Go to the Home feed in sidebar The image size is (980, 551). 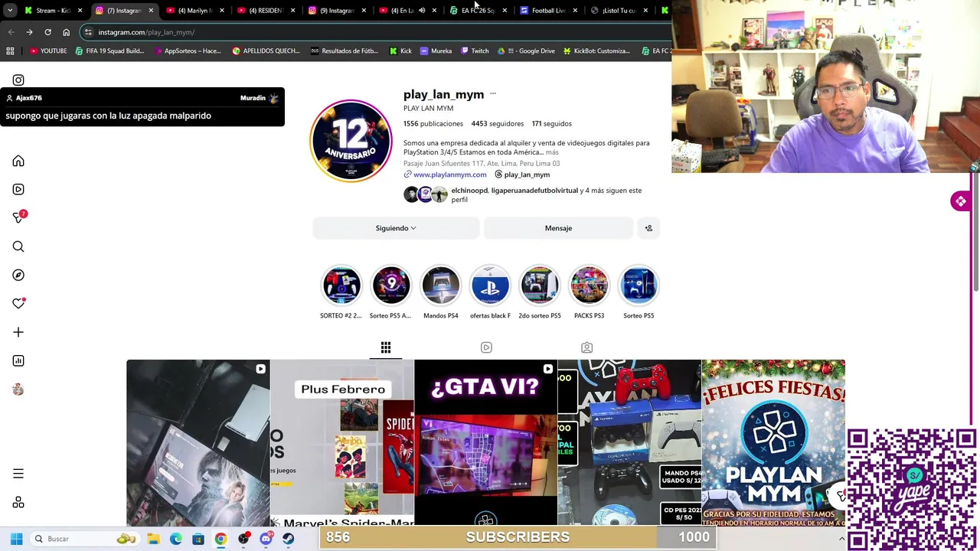tap(18, 161)
